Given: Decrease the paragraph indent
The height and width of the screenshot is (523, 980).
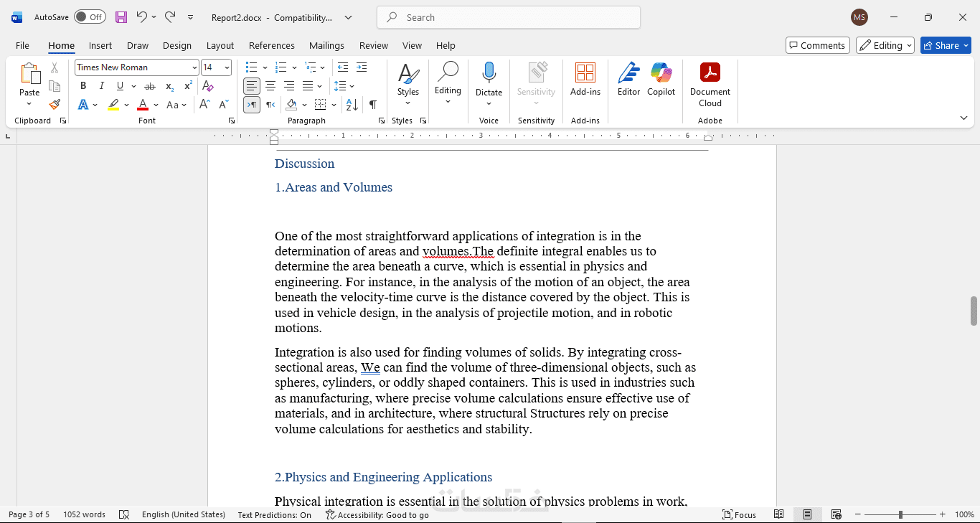Looking at the screenshot, I should coord(343,67).
